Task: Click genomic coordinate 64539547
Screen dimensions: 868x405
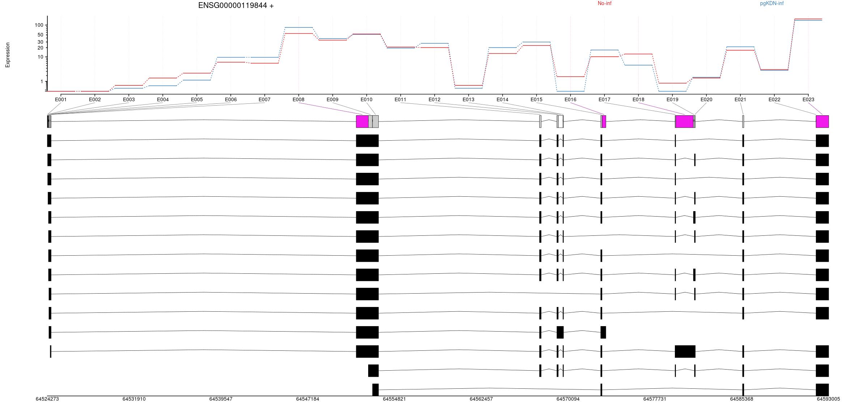Action: click(x=221, y=399)
